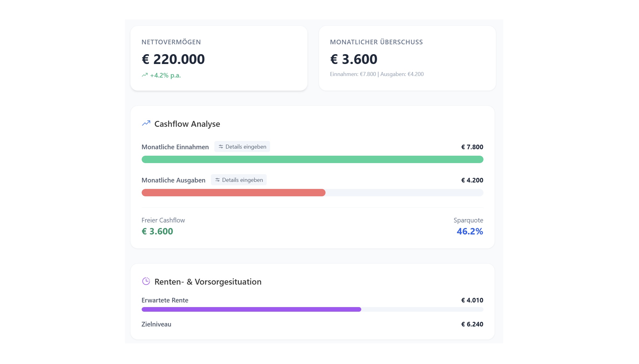Viewport: 639px width, 364px height.
Task: Select the chart icon next to Cashflow Analyse
Action: (146, 123)
